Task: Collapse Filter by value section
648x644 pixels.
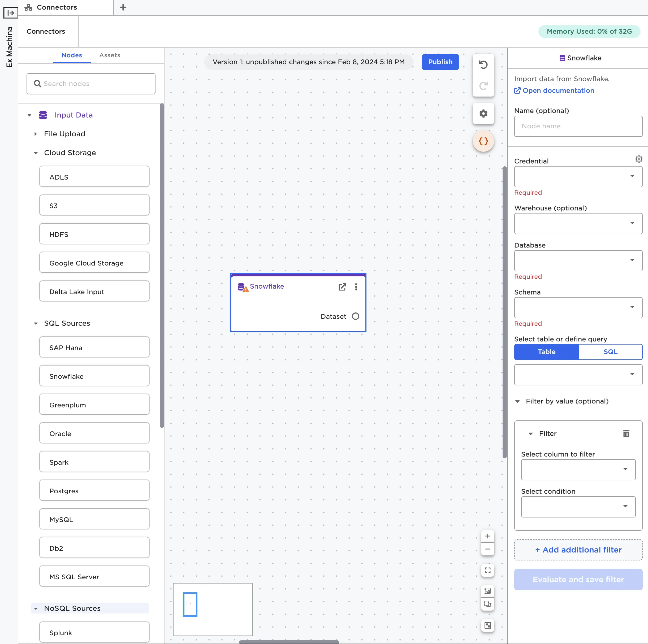Action: 517,401
